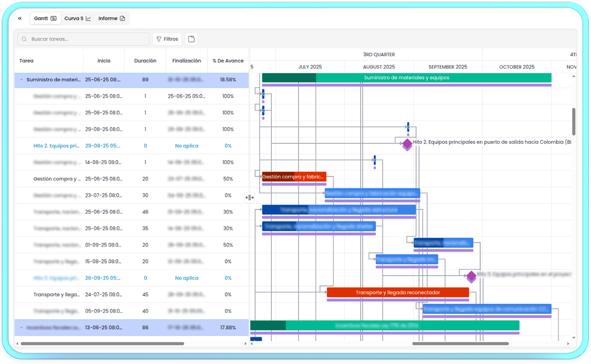This screenshot has height=364, width=591.
Task: Click the red Transporte y llegada reconectador bar
Action: [398, 292]
